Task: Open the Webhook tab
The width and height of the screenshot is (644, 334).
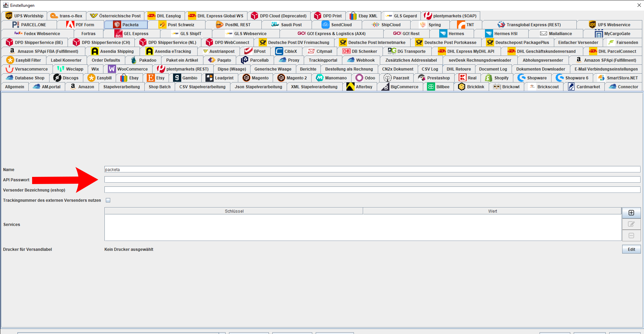Action: coord(361,60)
